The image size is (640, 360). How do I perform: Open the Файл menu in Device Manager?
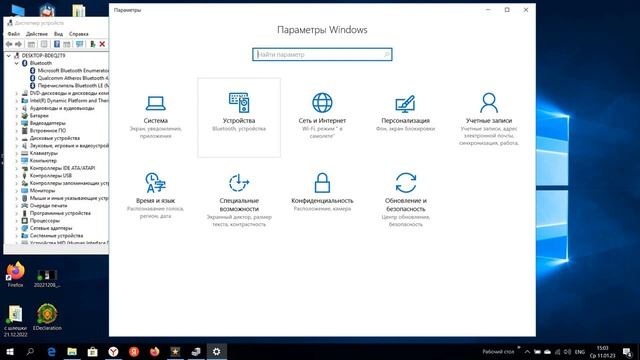tap(13, 34)
